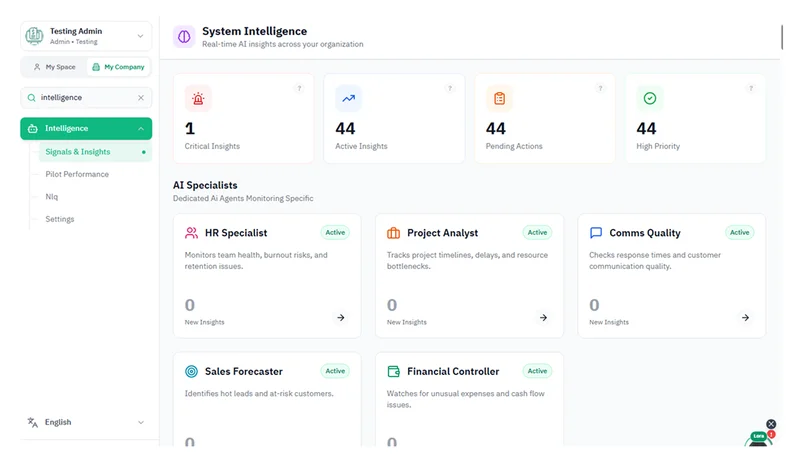Open Project Analyst details arrow

point(543,317)
